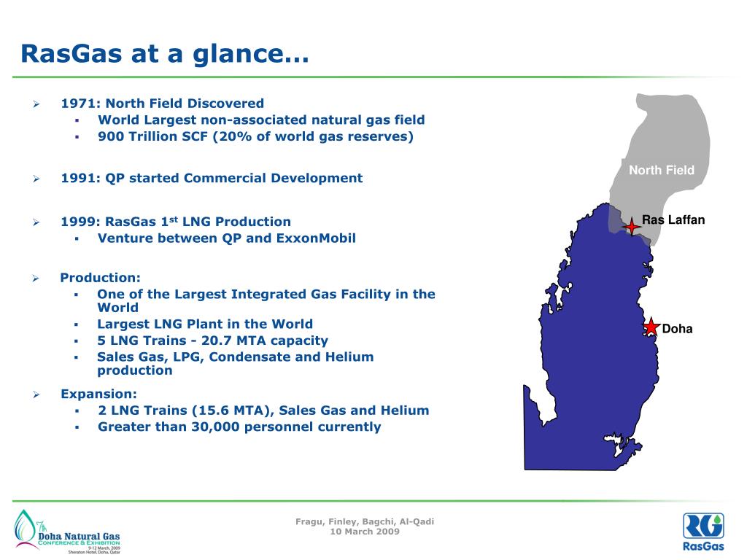The height and width of the screenshot is (560, 747).
Task: Click the arrow bullet beside '1971: North Field Discovered'
Action: [36, 104]
